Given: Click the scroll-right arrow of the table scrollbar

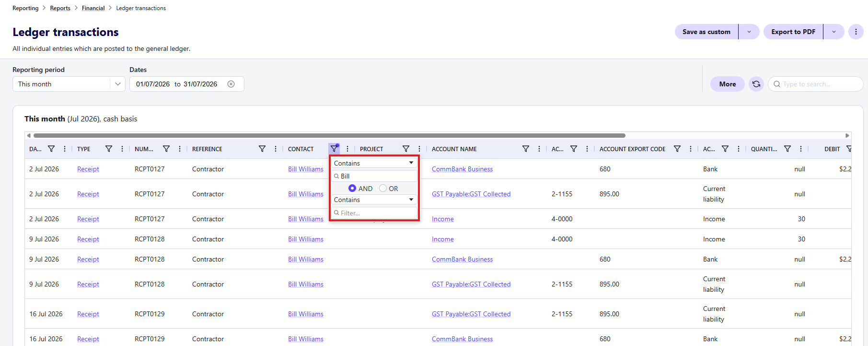Looking at the screenshot, I should 847,135.
